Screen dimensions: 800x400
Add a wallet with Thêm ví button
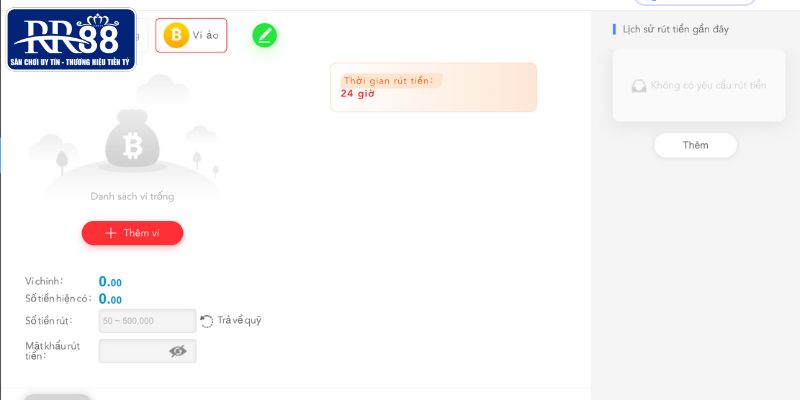132,233
